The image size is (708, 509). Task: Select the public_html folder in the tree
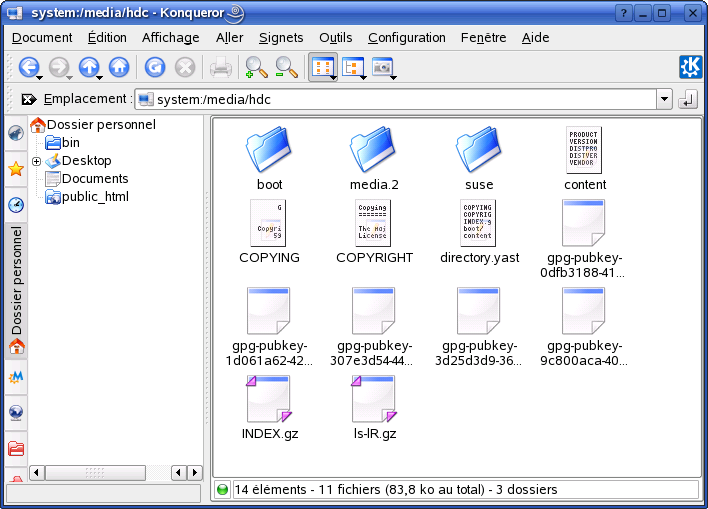click(x=95, y=197)
